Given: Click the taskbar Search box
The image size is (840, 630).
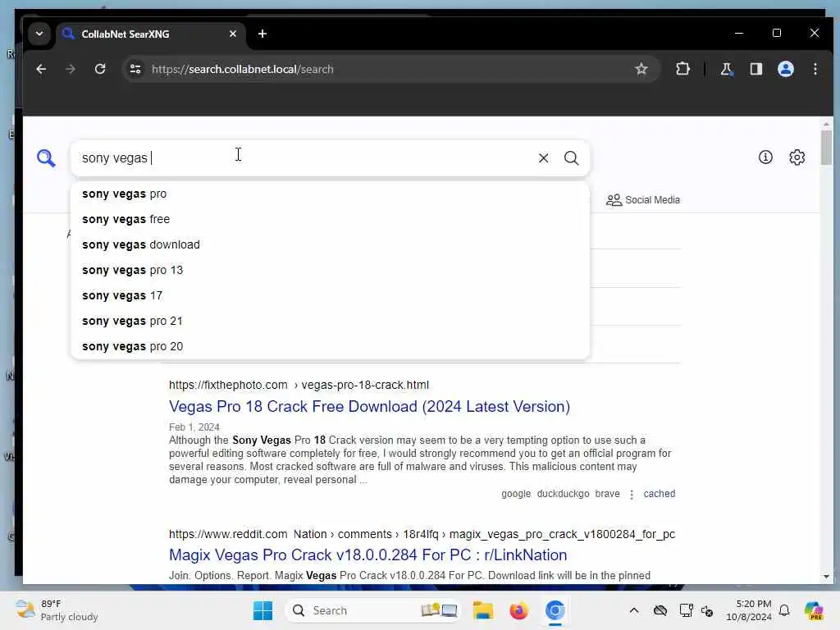Looking at the screenshot, I should click(x=373, y=610).
